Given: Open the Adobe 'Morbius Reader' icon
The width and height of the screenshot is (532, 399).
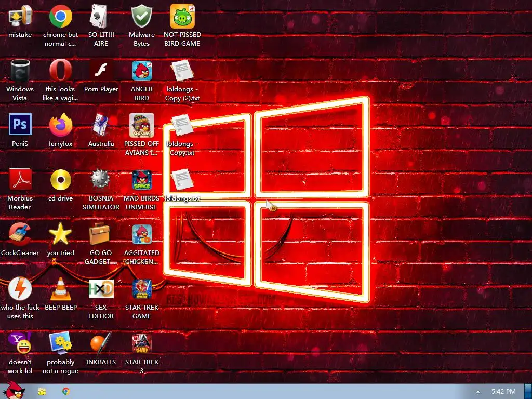Looking at the screenshot, I should [20, 179].
